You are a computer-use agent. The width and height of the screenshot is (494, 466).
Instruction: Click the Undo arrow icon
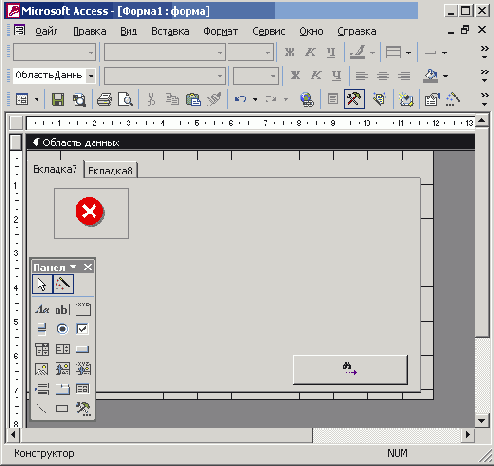[x=240, y=99]
